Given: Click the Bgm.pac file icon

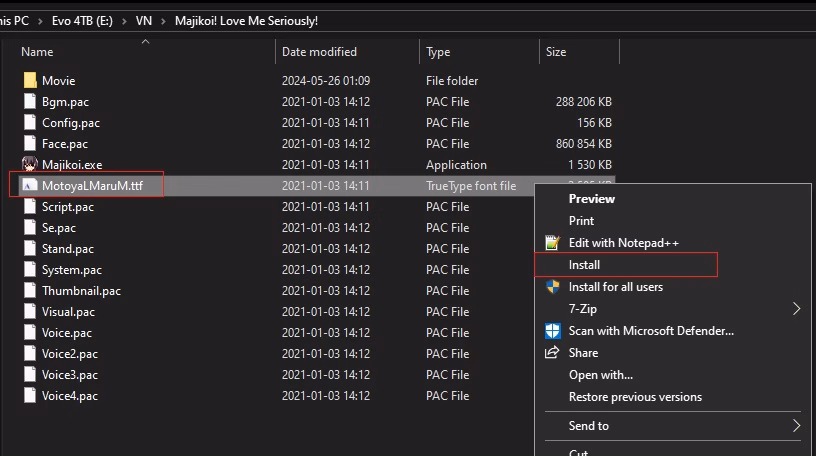Looking at the screenshot, I should click(29, 102).
